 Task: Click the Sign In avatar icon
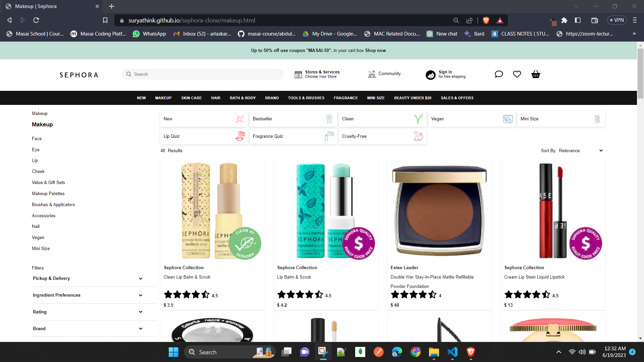click(x=430, y=75)
